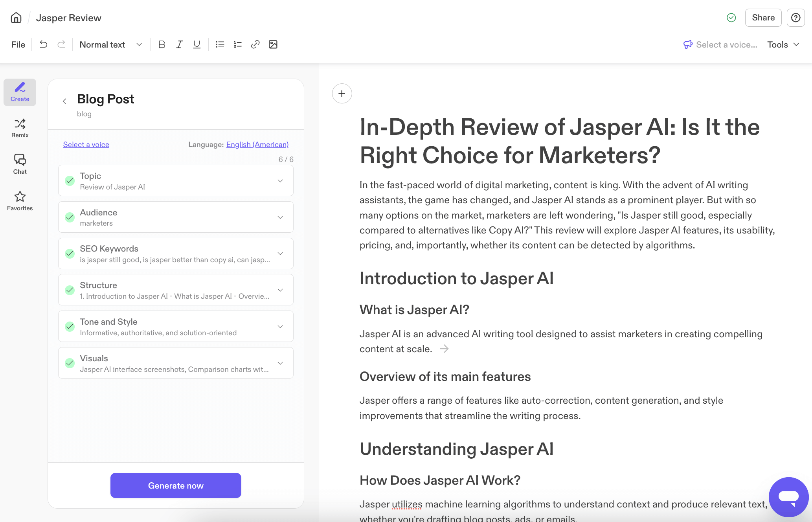Image resolution: width=812 pixels, height=522 pixels.
Task: Open the File menu
Action: [x=18, y=44]
